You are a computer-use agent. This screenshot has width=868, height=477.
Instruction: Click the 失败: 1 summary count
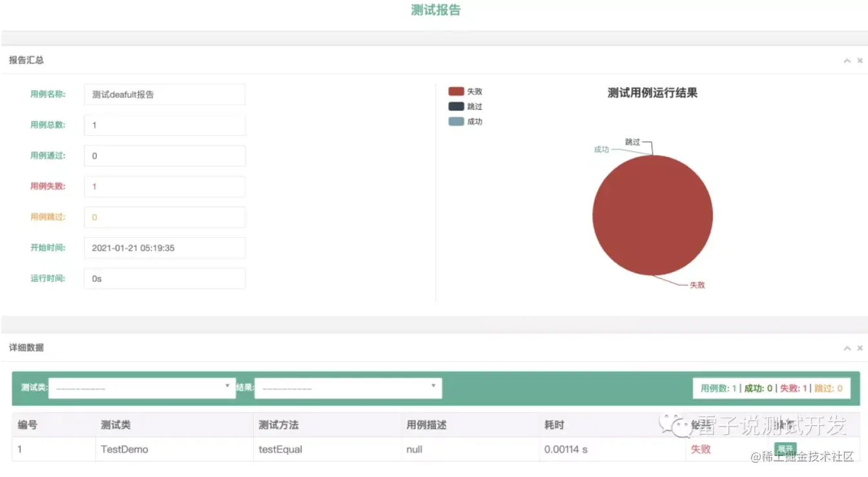(x=794, y=388)
